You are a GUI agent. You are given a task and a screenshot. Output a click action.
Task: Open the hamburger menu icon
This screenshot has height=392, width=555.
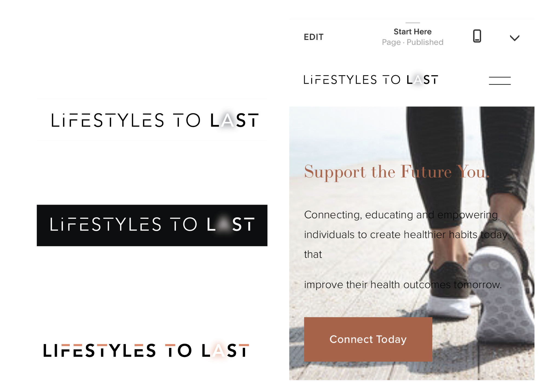click(499, 81)
